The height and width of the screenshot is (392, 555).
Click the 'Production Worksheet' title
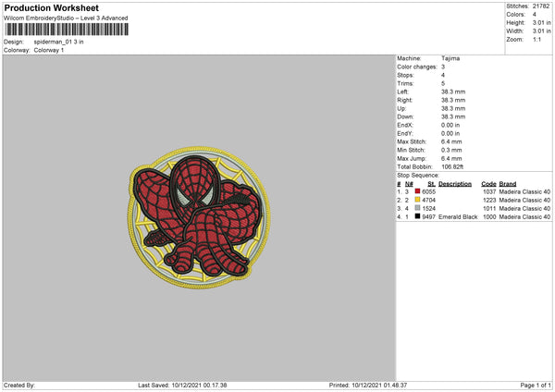tap(51, 7)
